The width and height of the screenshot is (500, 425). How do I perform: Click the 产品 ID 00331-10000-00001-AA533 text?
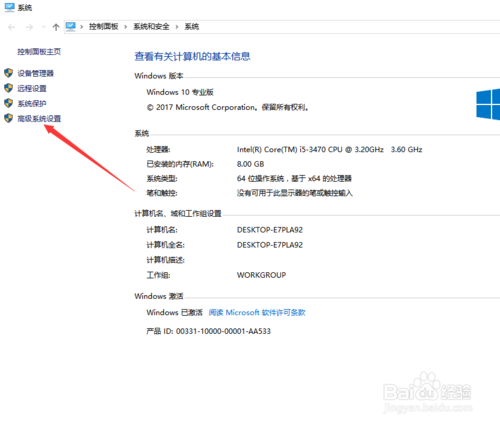(208, 331)
